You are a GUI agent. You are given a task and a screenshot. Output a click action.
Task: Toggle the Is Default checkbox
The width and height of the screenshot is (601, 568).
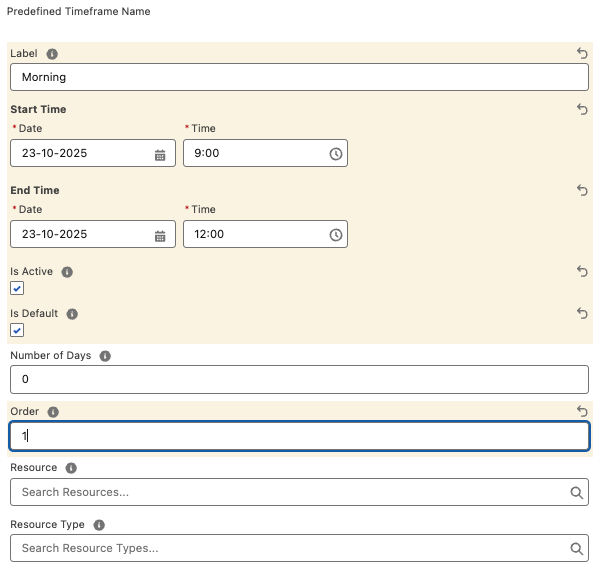click(17, 331)
